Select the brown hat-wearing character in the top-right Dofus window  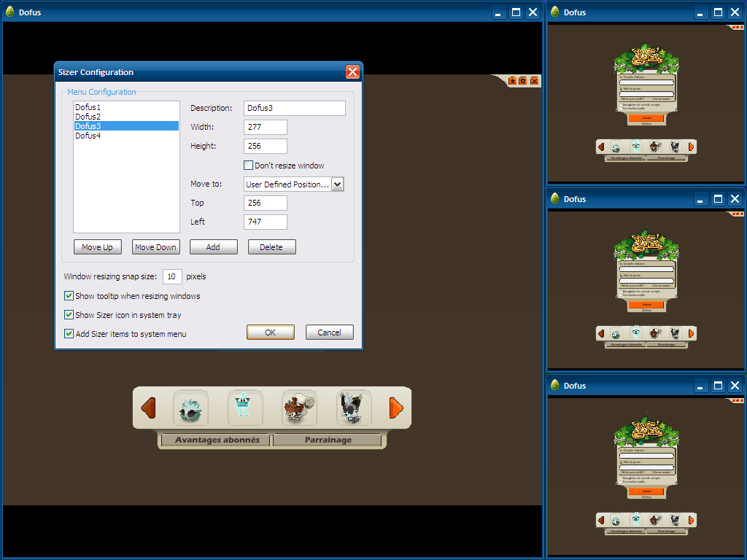(655, 147)
